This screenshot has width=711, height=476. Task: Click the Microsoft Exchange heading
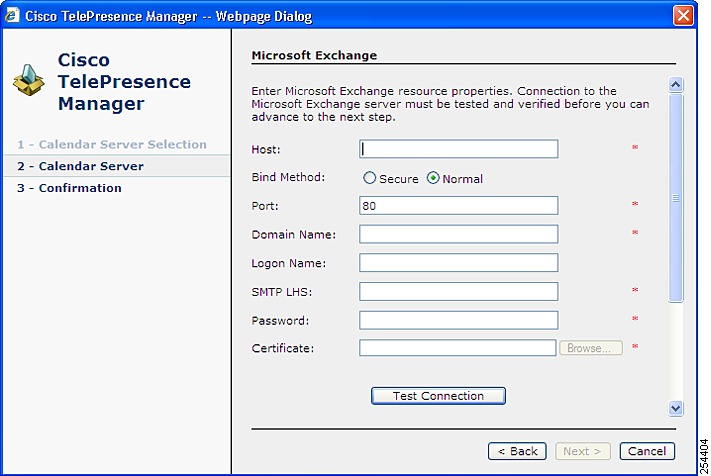coord(314,55)
